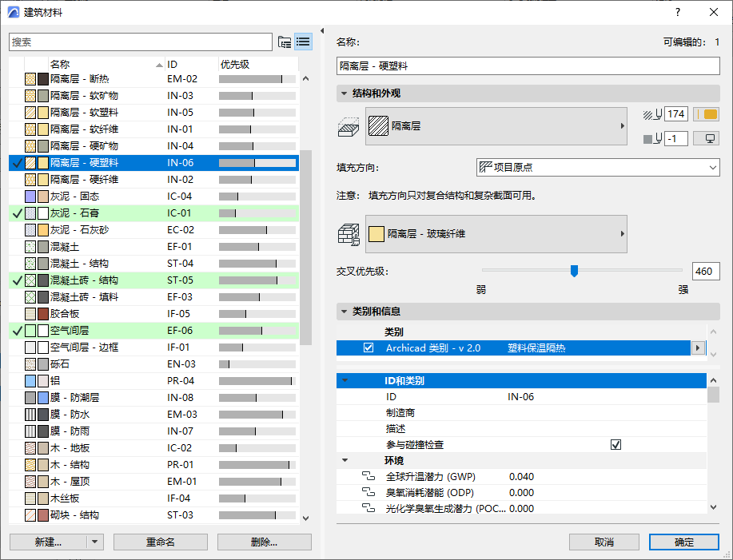Select the 木 - 屋顶 row
The width and height of the screenshot is (733, 560).
click(153, 482)
